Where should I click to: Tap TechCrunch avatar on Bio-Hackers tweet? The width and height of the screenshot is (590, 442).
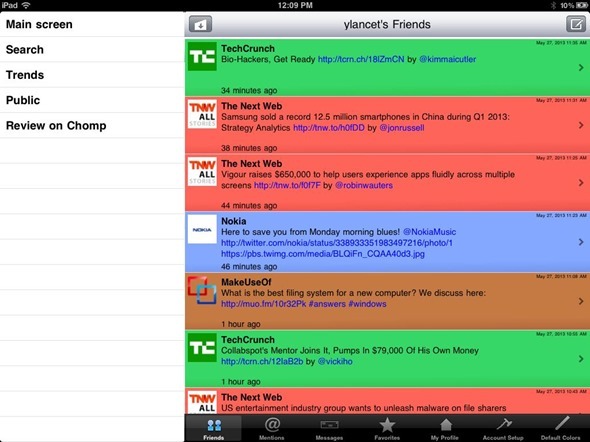(202, 56)
